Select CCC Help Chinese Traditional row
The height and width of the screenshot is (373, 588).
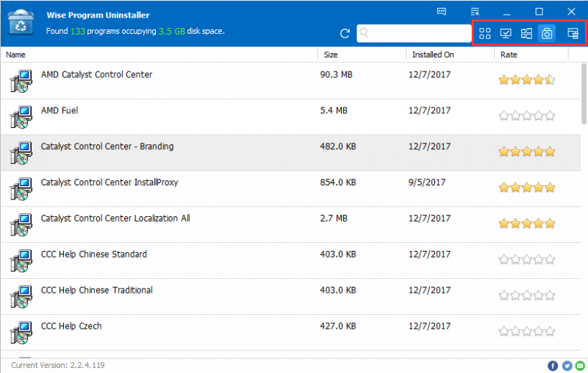click(290, 296)
